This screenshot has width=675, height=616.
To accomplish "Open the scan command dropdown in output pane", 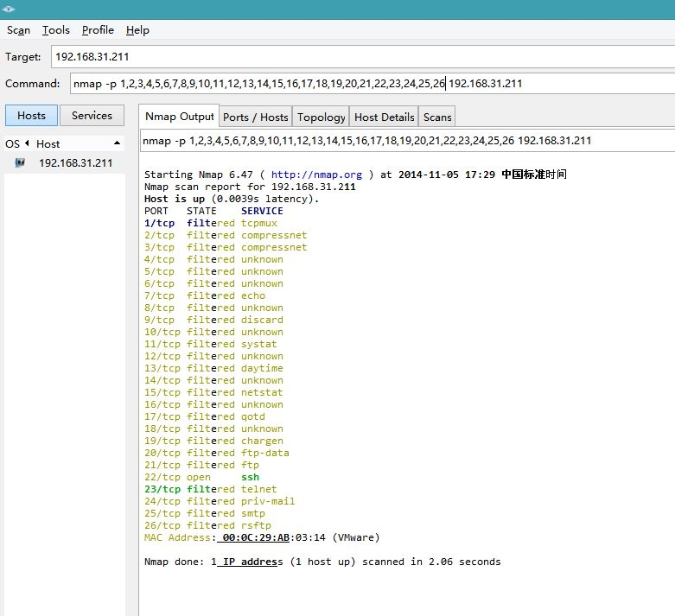I will click(407, 141).
